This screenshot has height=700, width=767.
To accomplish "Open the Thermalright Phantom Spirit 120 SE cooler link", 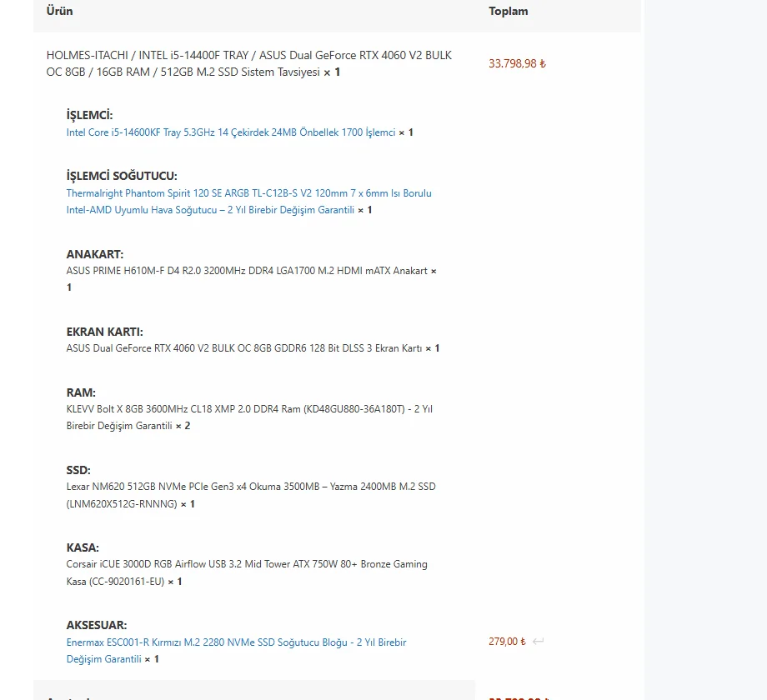I will click(x=248, y=202).
